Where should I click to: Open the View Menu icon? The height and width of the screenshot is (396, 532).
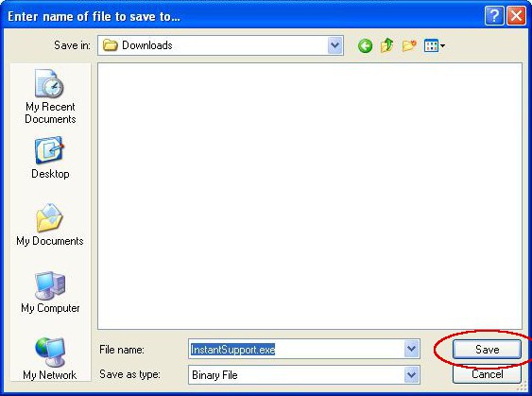coord(435,45)
